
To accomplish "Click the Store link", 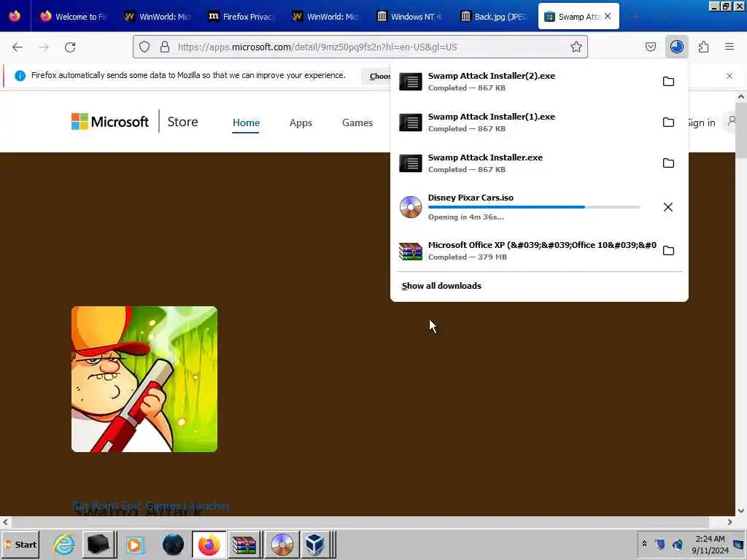I will pyautogui.click(x=182, y=122).
